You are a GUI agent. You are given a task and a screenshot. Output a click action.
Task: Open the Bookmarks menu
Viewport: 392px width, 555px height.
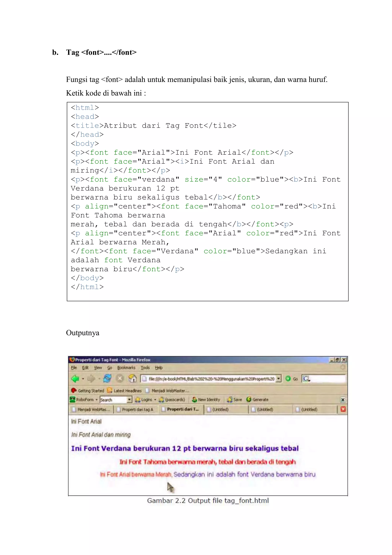click(x=126, y=368)
